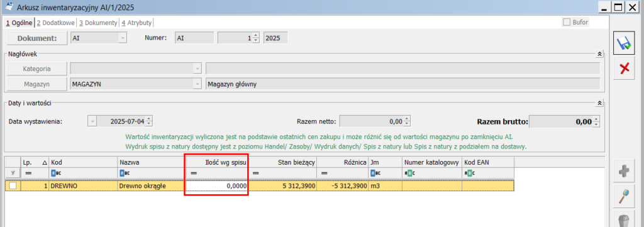Collapse the Daty i wartości section
The image size is (644, 227).
pyautogui.click(x=599, y=103)
